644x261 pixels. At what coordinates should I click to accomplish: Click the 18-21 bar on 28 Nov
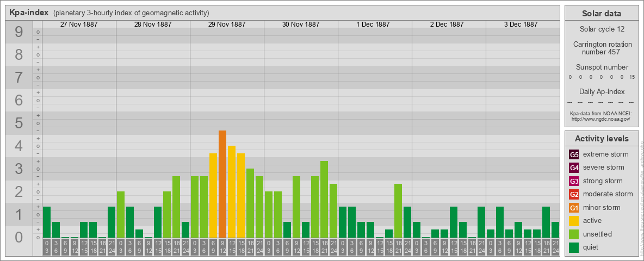pos(176,207)
